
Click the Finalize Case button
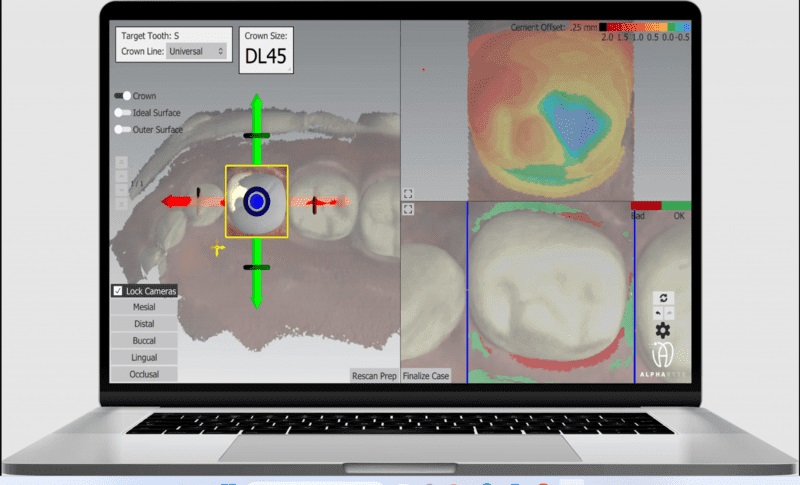click(427, 376)
